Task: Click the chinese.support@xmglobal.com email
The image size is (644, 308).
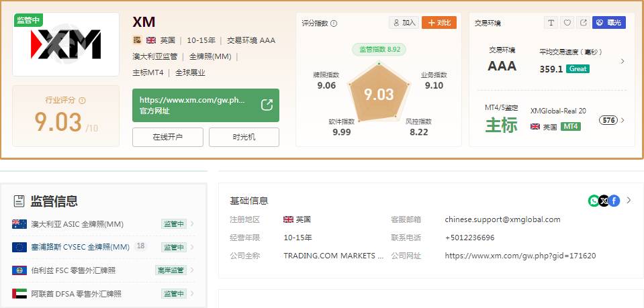Action: pyautogui.click(x=502, y=219)
